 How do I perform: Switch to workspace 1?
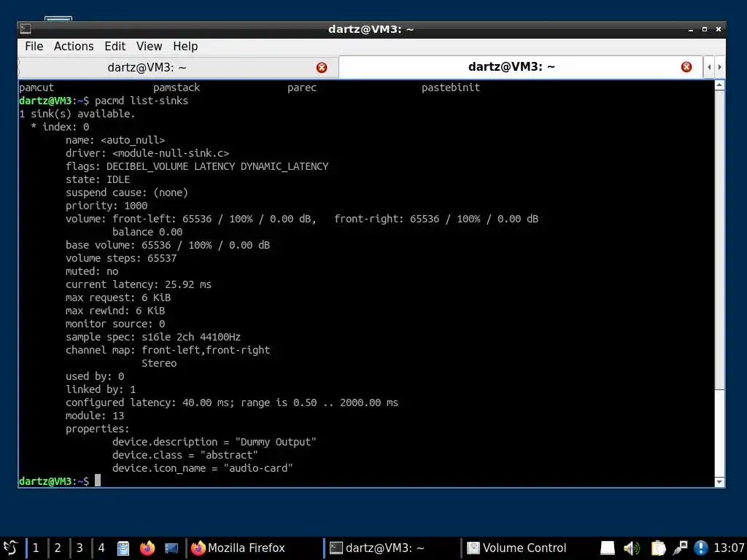[36, 548]
